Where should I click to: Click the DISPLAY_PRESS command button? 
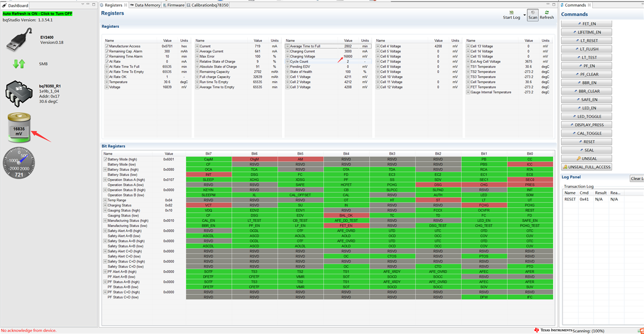tap(587, 125)
